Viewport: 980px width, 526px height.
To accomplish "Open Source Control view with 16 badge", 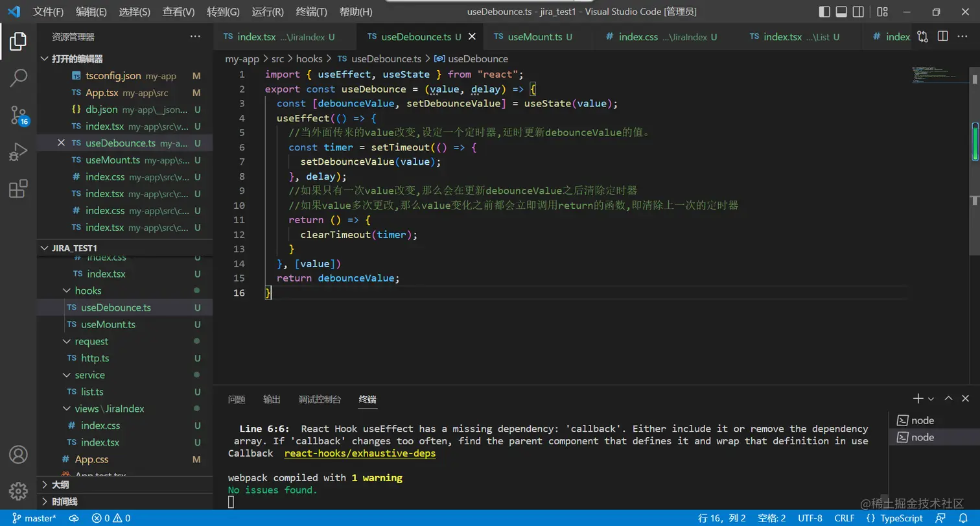I will 18,115.
